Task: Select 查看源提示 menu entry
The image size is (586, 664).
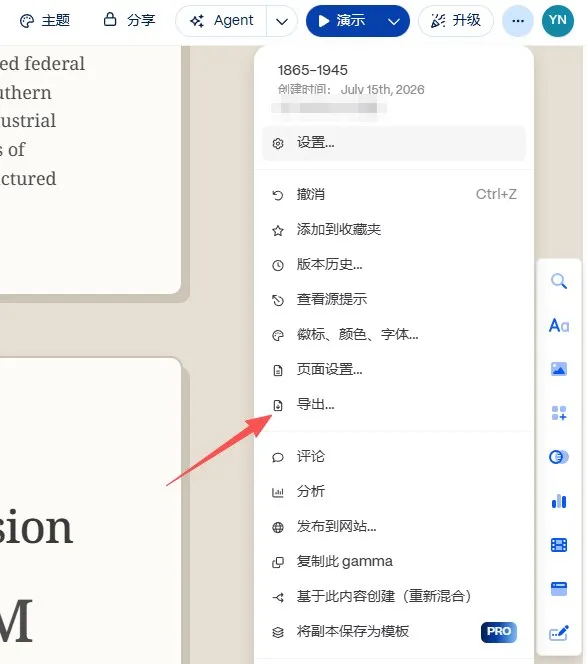Action: coord(394,299)
